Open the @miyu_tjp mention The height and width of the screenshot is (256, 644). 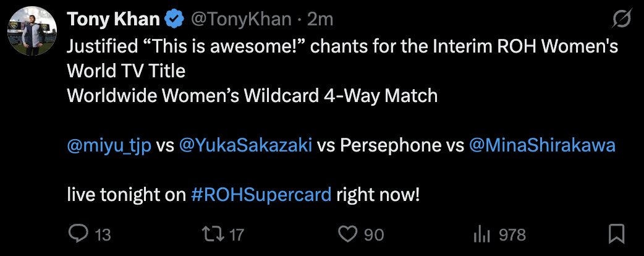109,146
